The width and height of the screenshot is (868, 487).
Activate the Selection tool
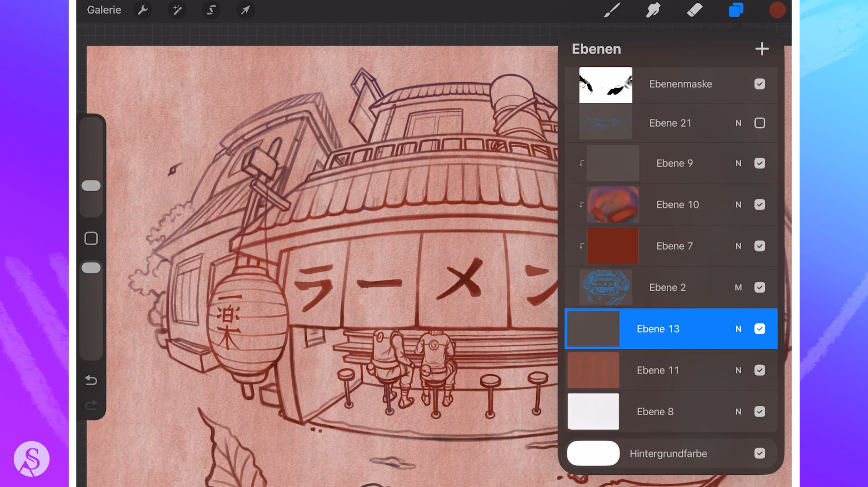coord(211,10)
